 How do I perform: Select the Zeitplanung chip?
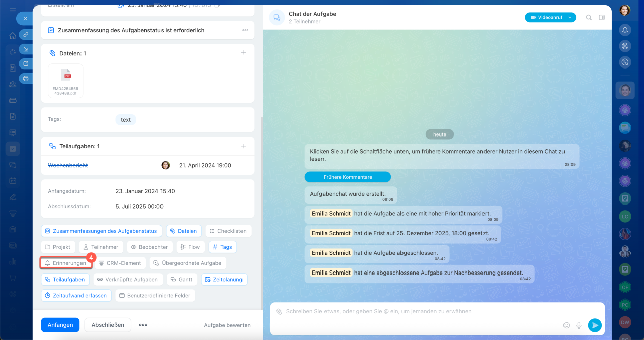pyautogui.click(x=224, y=279)
